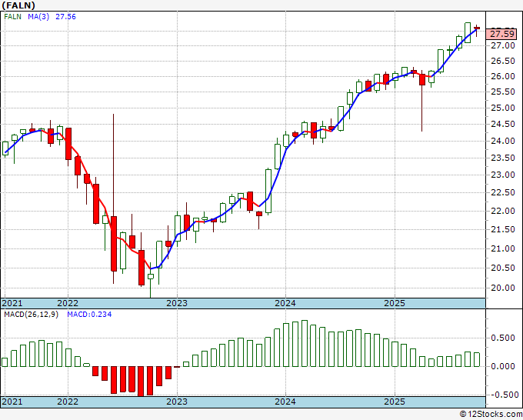Click the 24.00 price axis label

pos(503,141)
